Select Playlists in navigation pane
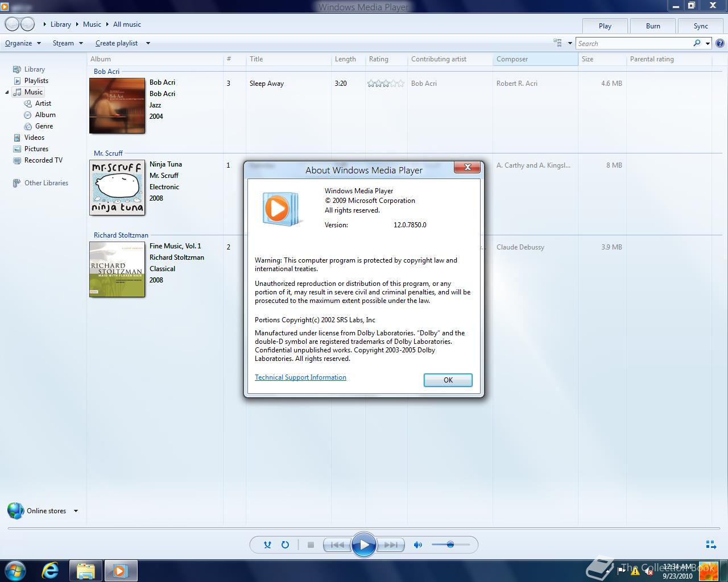The image size is (728, 582). (x=36, y=81)
